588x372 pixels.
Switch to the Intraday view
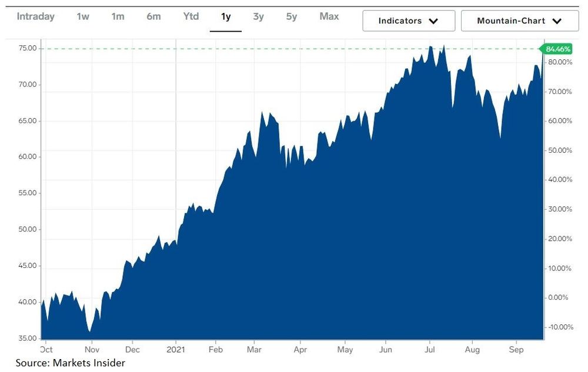click(35, 17)
